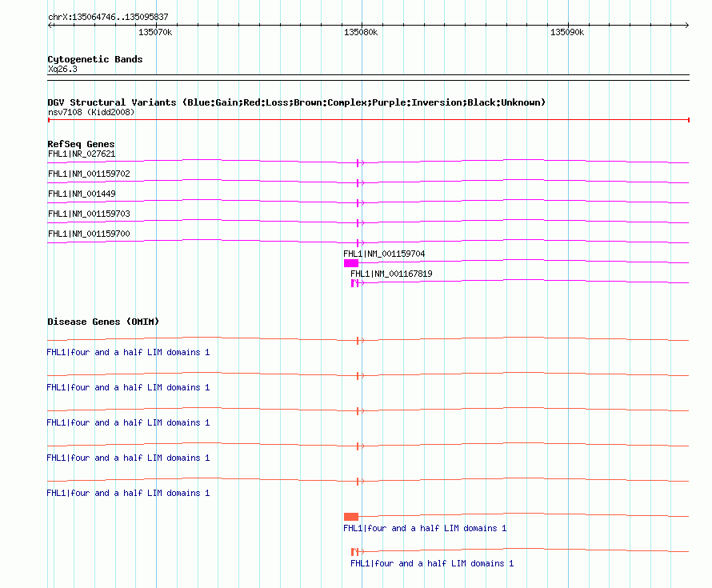Collapse the DGV Structural Variants track heading
Screen dimensions: 712x588
point(296,102)
